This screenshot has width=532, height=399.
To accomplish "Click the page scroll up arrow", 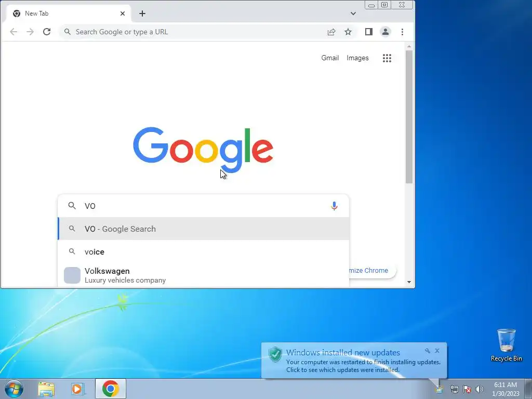I will 409,46.
